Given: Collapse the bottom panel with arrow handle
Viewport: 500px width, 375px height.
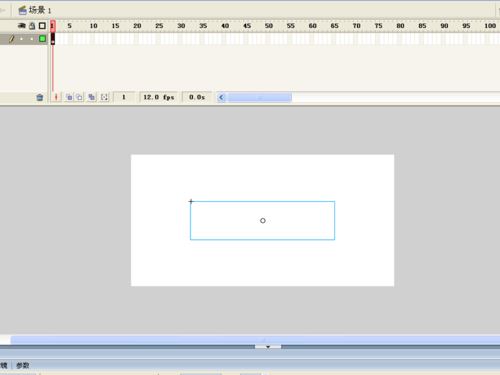Looking at the screenshot, I should coord(268,347).
